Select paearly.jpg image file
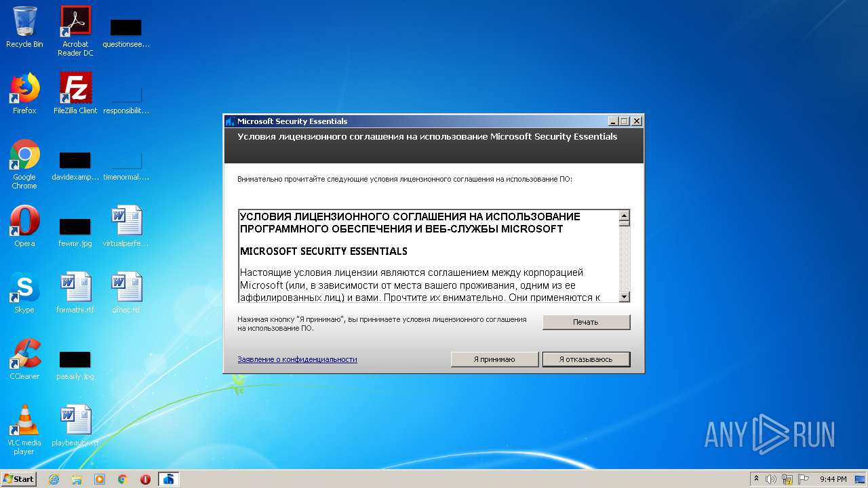 click(75, 365)
